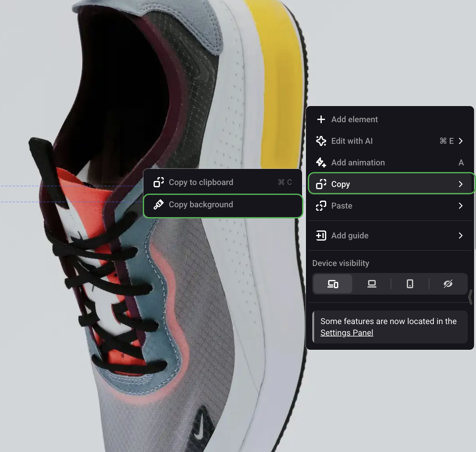Image resolution: width=476 pixels, height=452 pixels.
Task: Click the panel collapse handle at right edge
Action: (x=470, y=297)
